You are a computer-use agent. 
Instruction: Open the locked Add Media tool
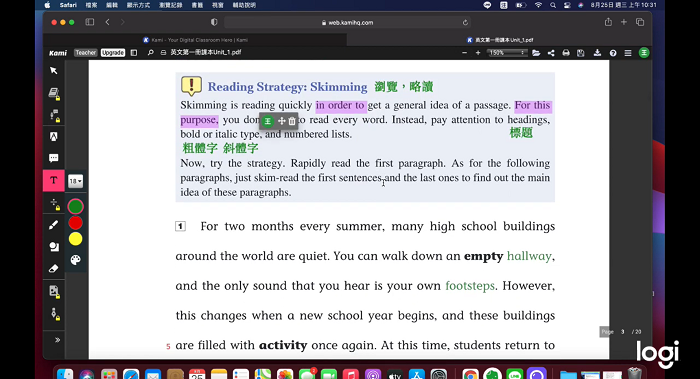point(54,292)
